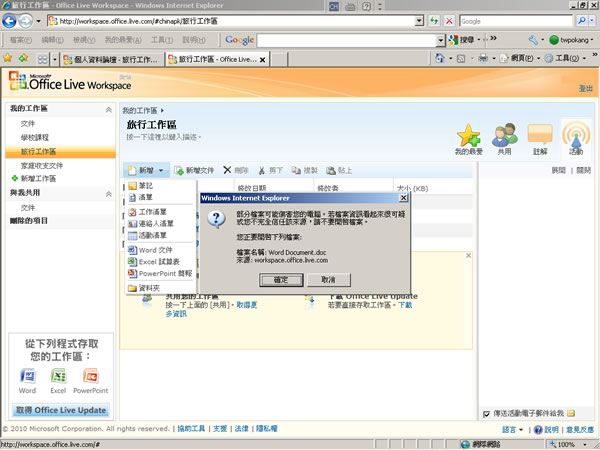600x450 pixels.
Task: Open Excel from sidebar access panel
Action: click(x=58, y=381)
